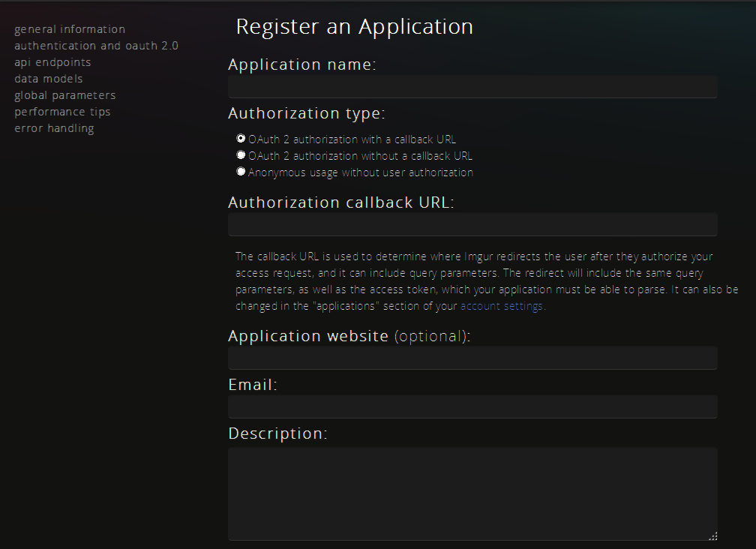Select OAuth 2 authorization without a callback URL

(241, 154)
